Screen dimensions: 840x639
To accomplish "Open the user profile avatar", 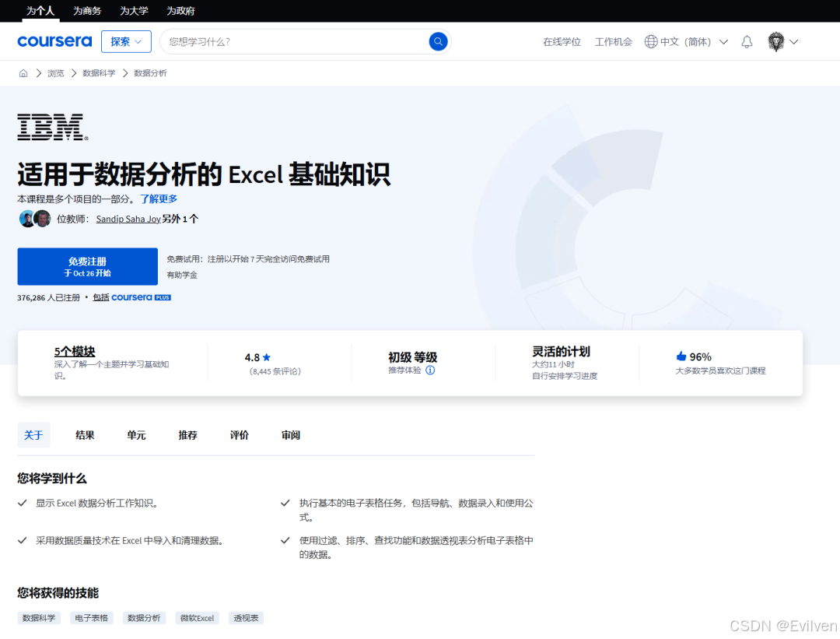I will pyautogui.click(x=775, y=41).
